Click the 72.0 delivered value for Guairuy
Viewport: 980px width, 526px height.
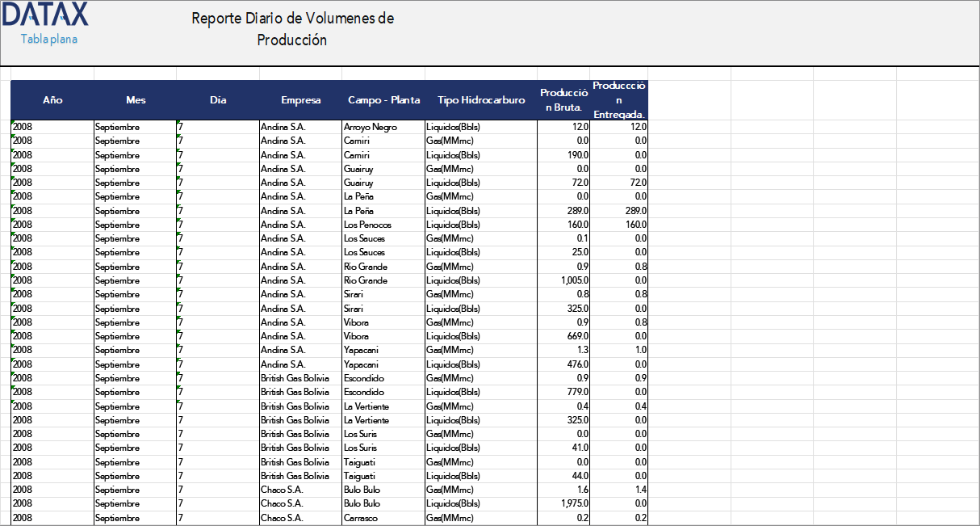pos(637,183)
